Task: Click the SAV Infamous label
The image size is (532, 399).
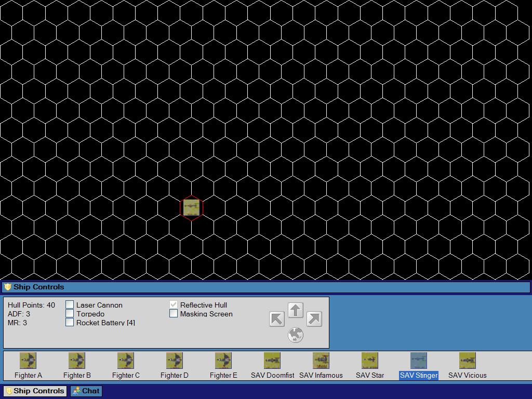Action: [321, 375]
